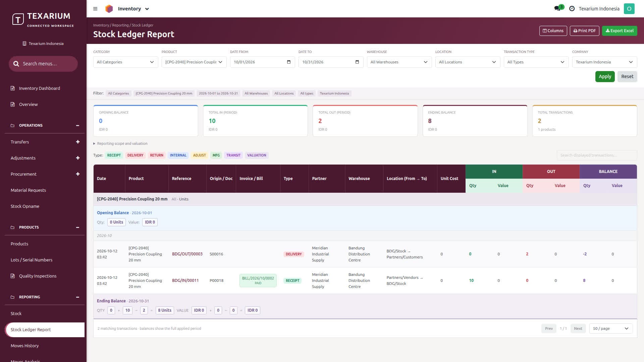Screen dimensions: 644x362
Task: Click the Reset filters button
Action: 627,76
